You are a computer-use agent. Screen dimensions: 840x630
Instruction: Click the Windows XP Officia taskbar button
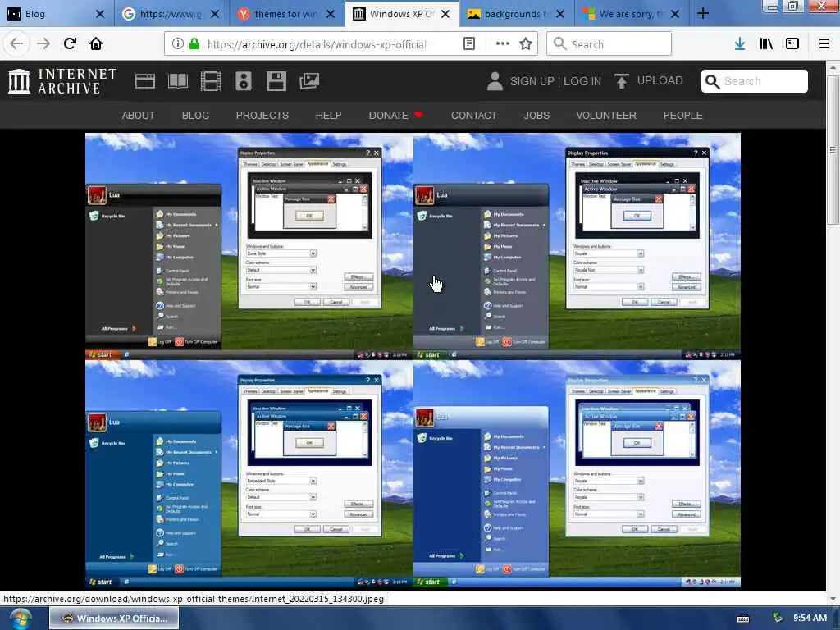click(x=114, y=619)
